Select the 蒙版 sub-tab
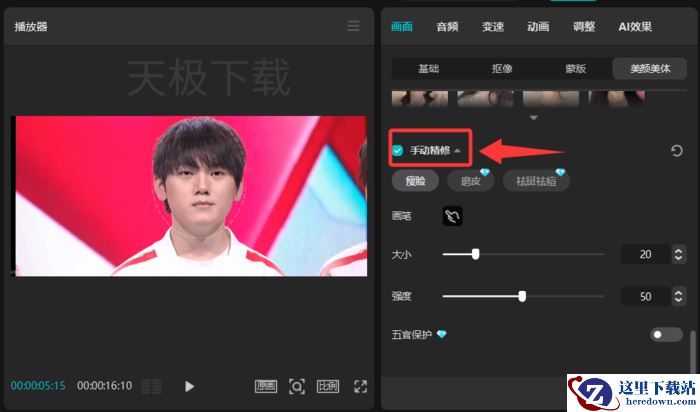The width and height of the screenshot is (700, 412). [x=575, y=69]
